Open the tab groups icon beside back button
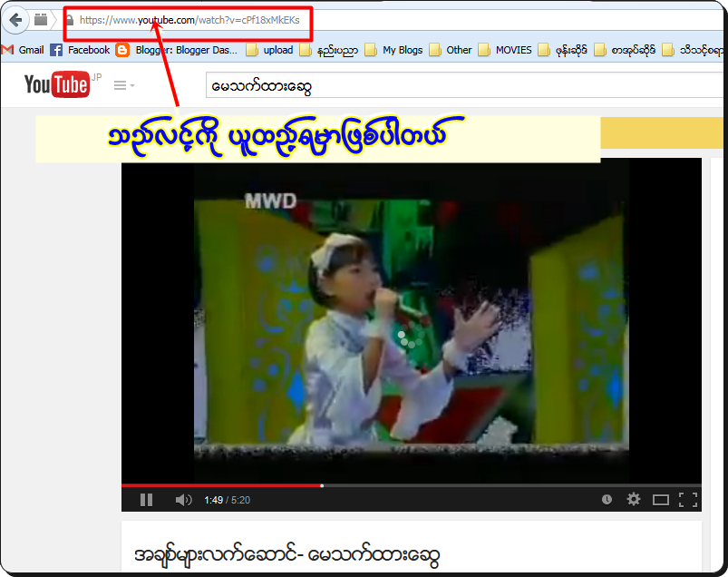The image size is (728, 577). [41, 20]
